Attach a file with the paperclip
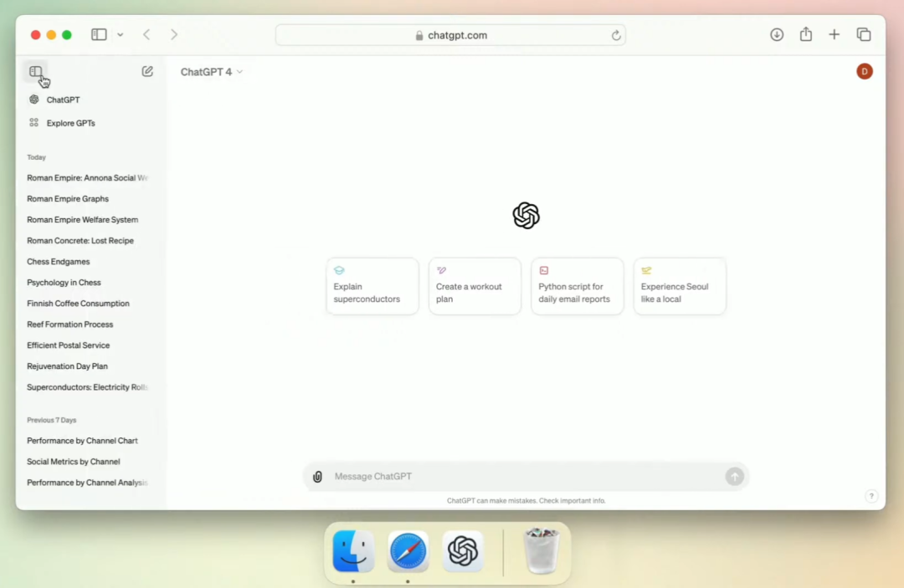The image size is (904, 588). click(316, 476)
